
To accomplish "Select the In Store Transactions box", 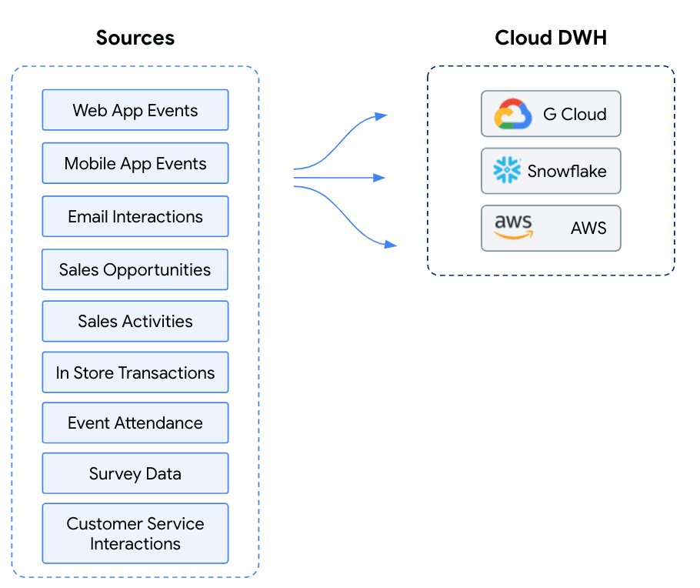I will [x=135, y=373].
